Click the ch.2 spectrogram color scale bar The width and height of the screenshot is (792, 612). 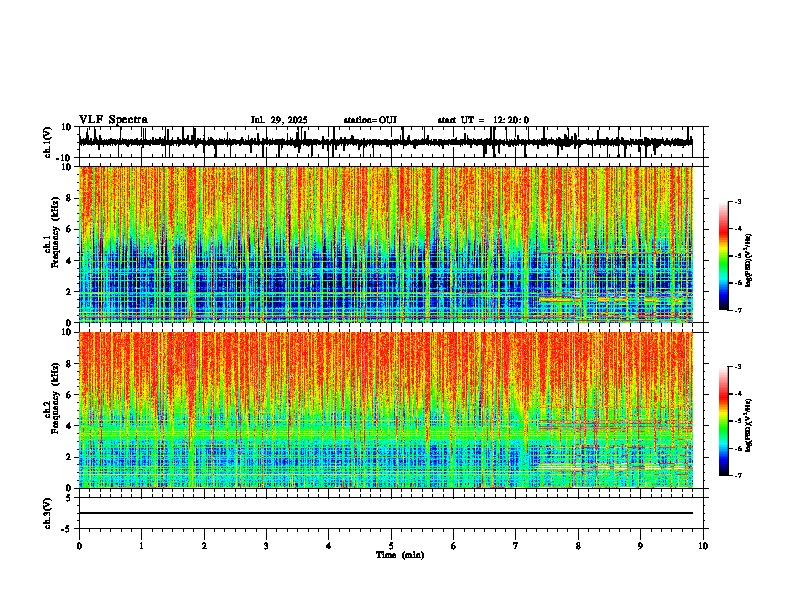coord(723,421)
